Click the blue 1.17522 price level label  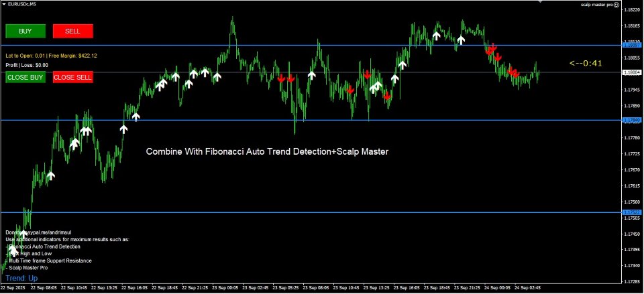coord(631,212)
